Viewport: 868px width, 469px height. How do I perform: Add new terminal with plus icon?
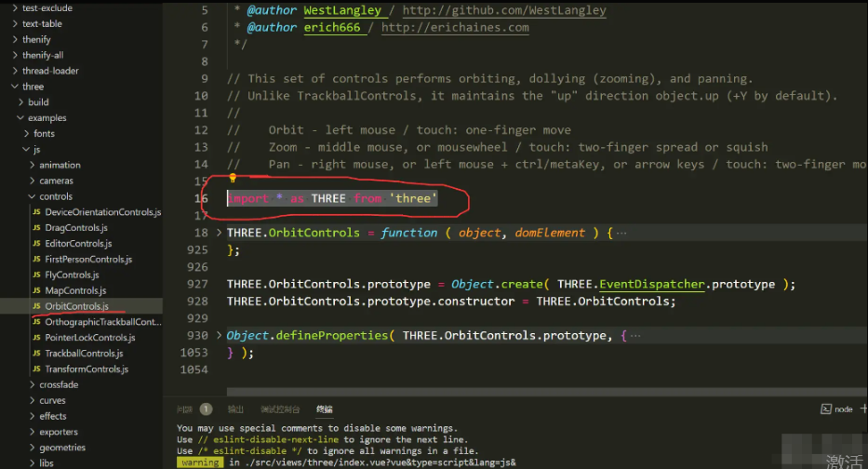(x=863, y=409)
